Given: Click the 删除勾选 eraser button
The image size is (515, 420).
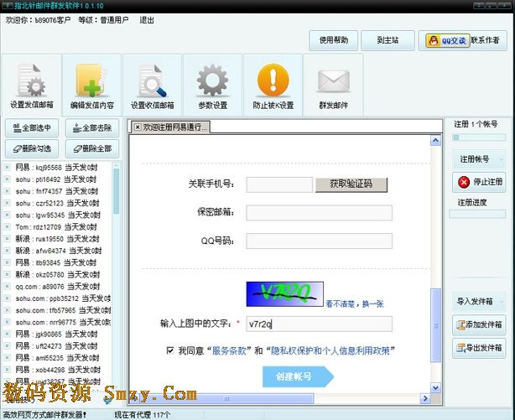Looking at the screenshot, I should [32, 148].
